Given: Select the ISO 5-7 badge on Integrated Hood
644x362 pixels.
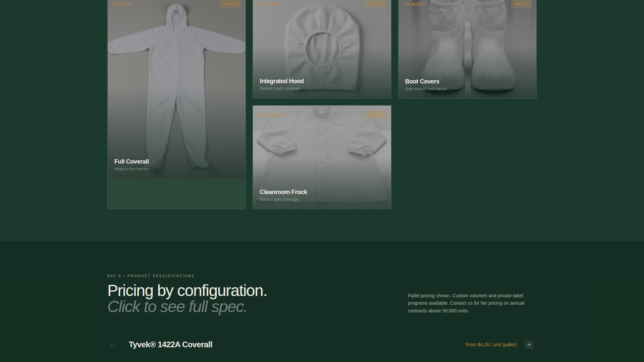Looking at the screenshot, I should [376, 4].
